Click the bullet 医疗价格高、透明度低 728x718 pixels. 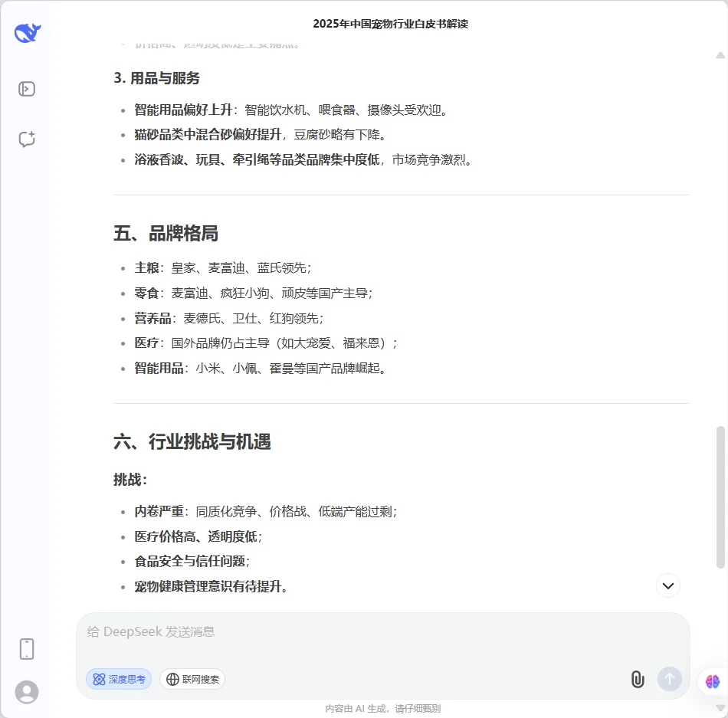(x=198, y=536)
